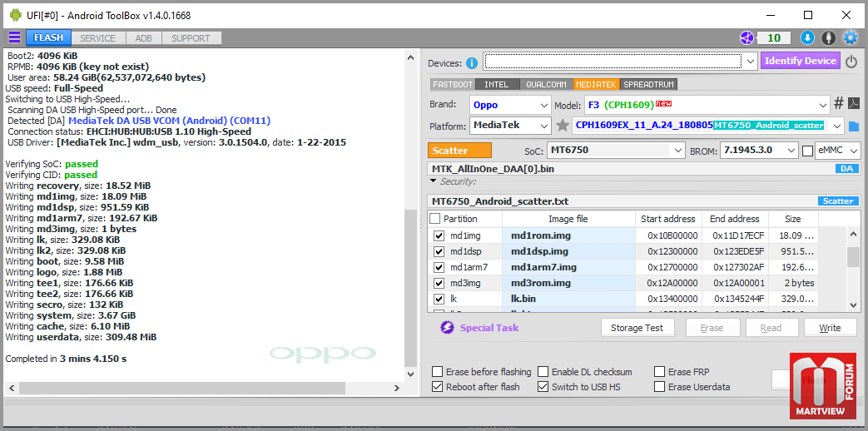Click the counter box showing 10
The image size is (868, 431).
(774, 37)
